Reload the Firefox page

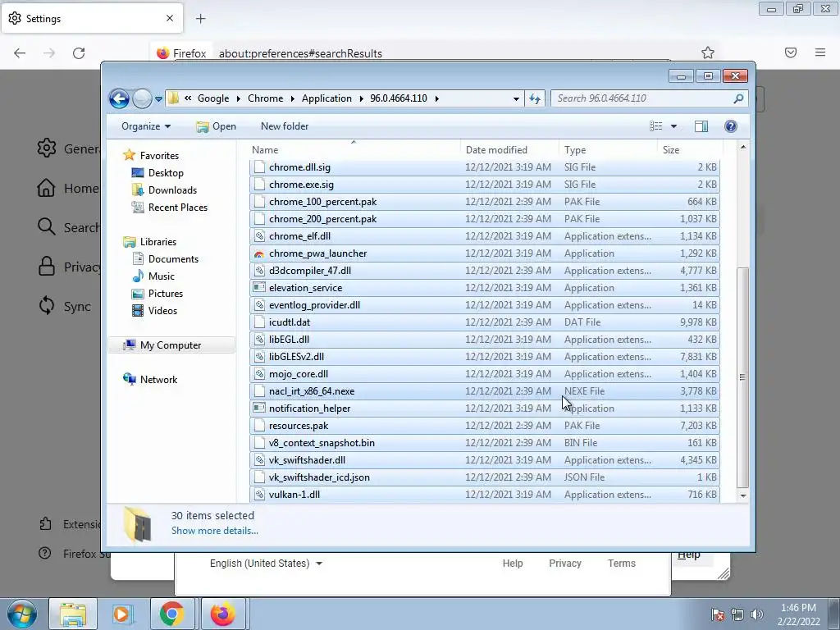click(79, 52)
